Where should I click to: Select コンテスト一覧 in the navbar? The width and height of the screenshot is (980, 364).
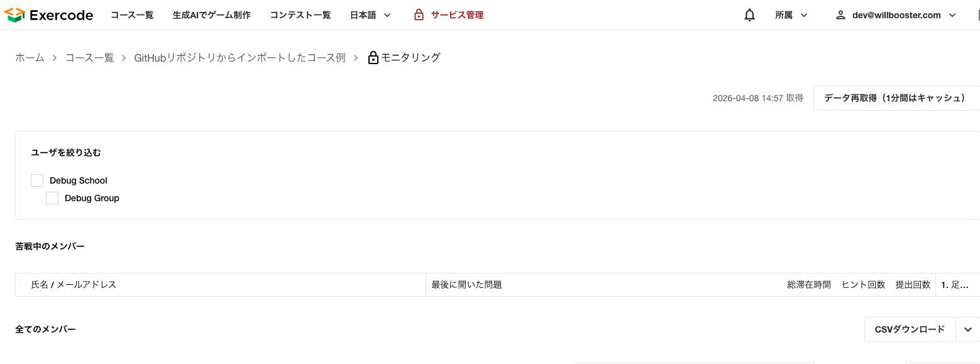coord(300,15)
